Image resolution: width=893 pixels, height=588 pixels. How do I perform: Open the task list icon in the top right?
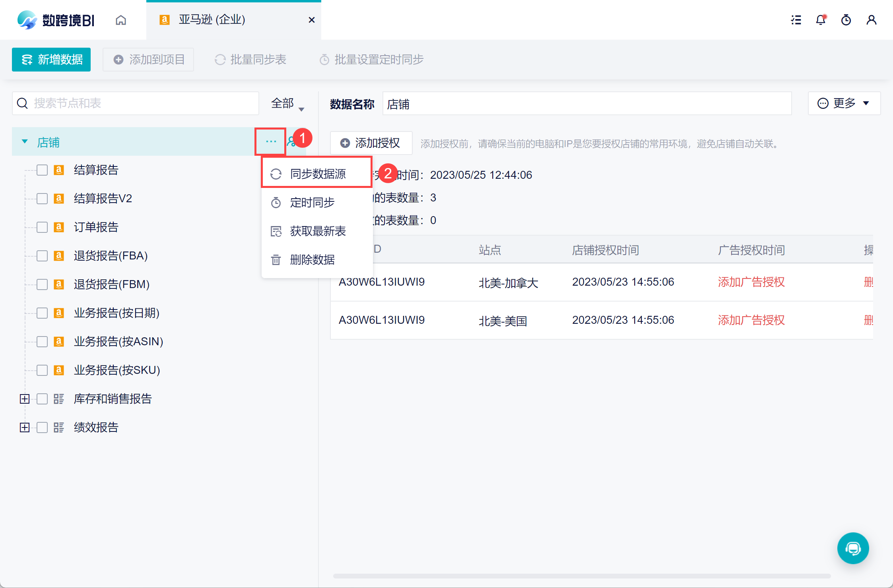pyautogui.click(x=796, y=20)
